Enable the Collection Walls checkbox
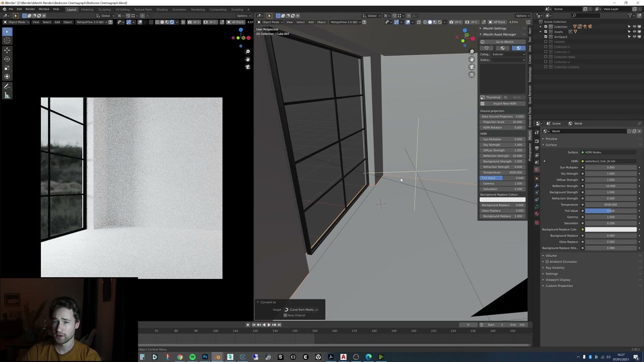 [x=546, y=57]
